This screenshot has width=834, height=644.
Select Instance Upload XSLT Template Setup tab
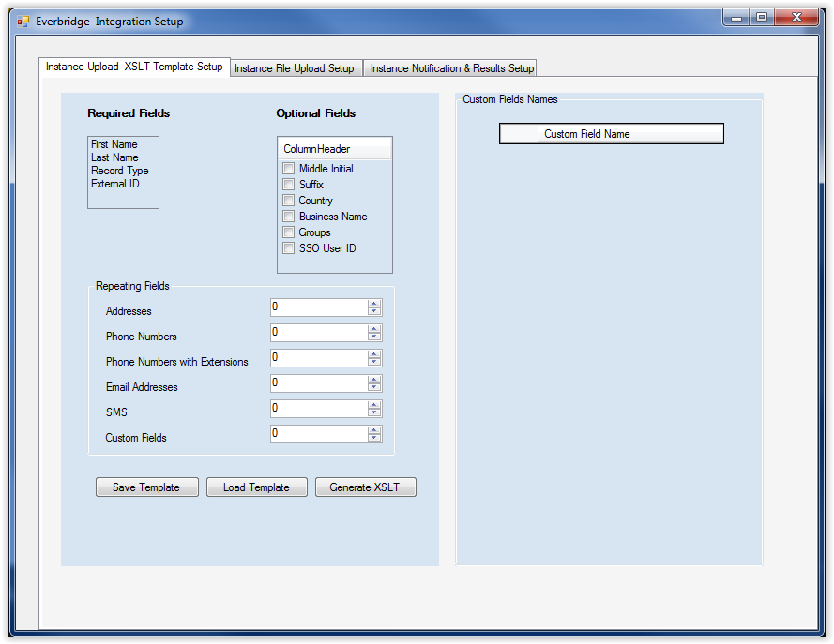coord(134,67)
